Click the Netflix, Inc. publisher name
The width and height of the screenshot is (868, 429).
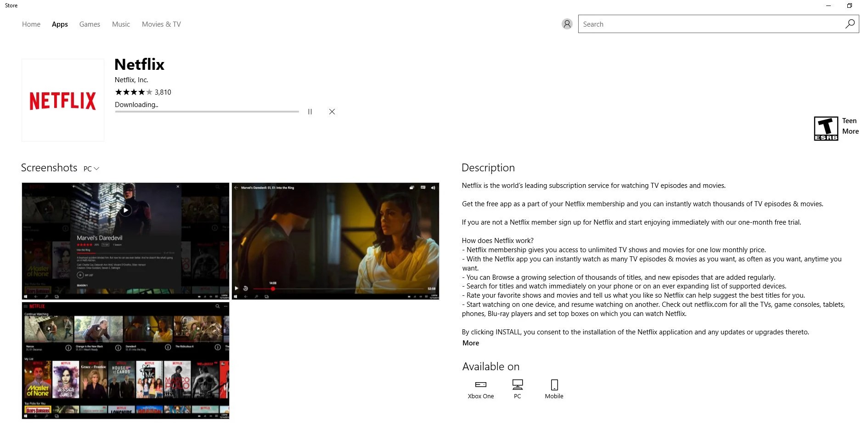pyautogui.click(x=131, y=80)
